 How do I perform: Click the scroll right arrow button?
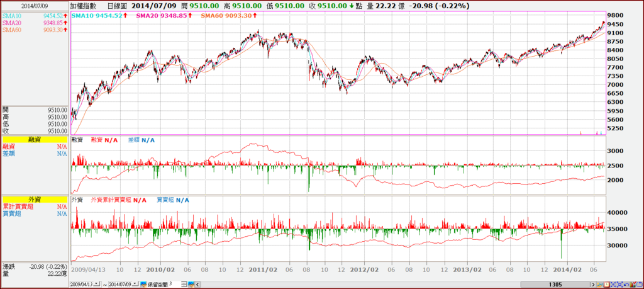(593, 285)
